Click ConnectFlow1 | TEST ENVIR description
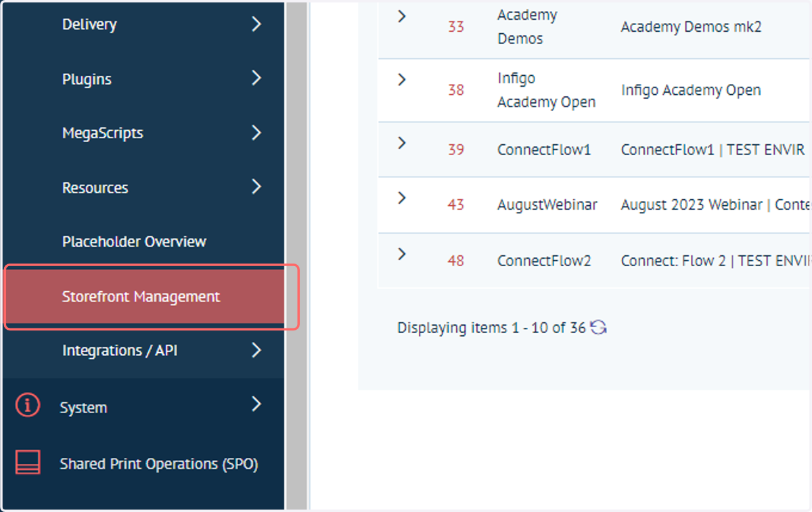This screenshot has width=812, height=512. 713,150
